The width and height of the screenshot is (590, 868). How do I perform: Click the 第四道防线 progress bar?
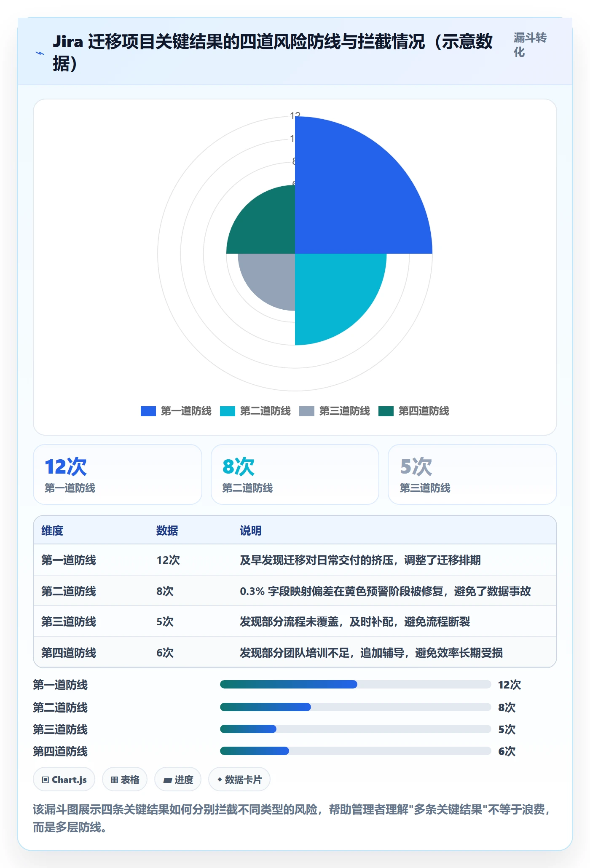point(356,751)
